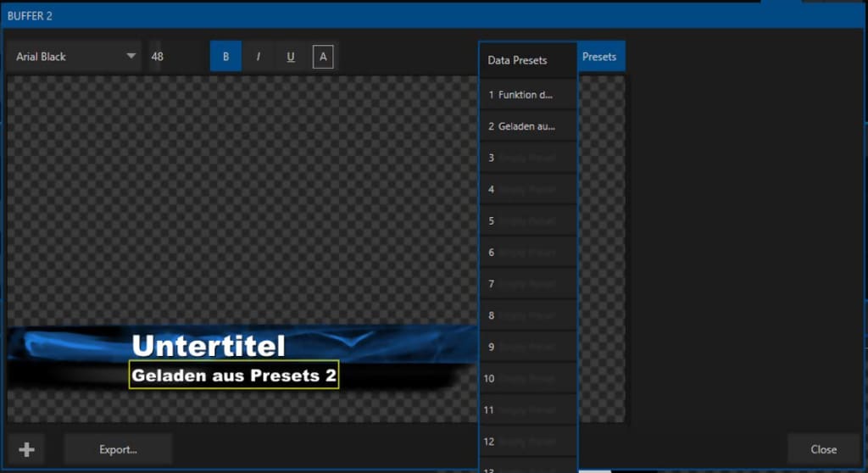The width and height of the screenshot is (868, 473).
Task: Toggle Bold text formatting
Action: click(x=225, y=57)
